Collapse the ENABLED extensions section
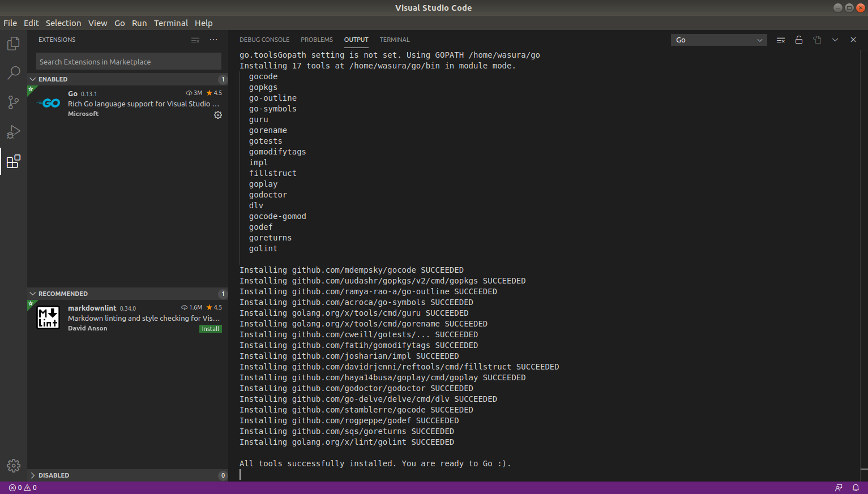Image resolution: width=868 pixels, height=494 pixels. point(33,79)
